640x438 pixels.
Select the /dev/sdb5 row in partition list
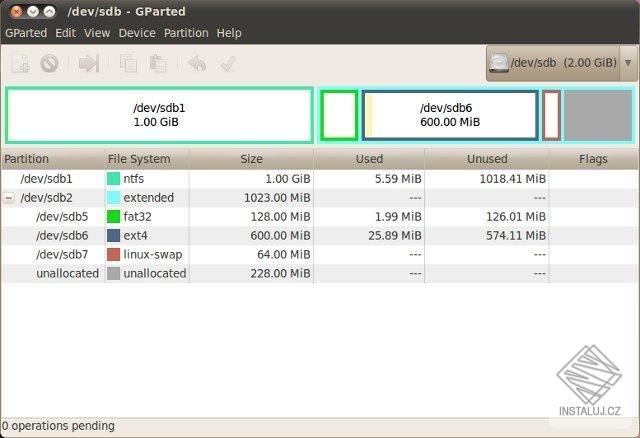[320, 217]
